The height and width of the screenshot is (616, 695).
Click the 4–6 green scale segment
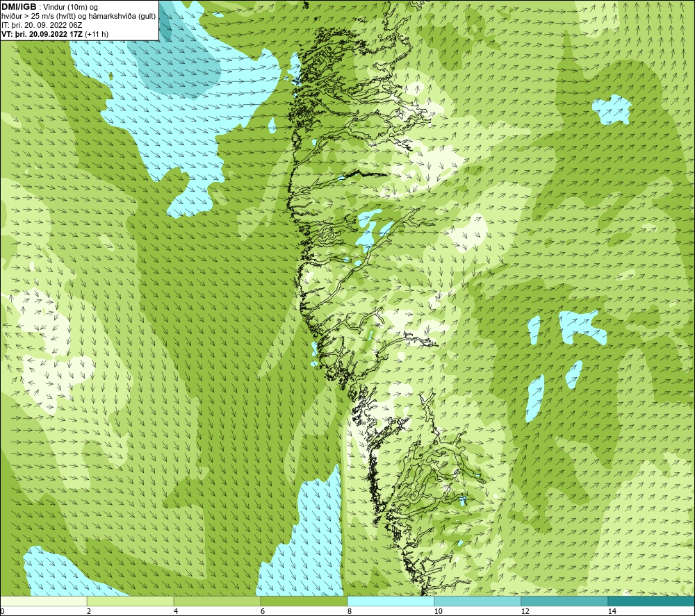pos(217,601)
